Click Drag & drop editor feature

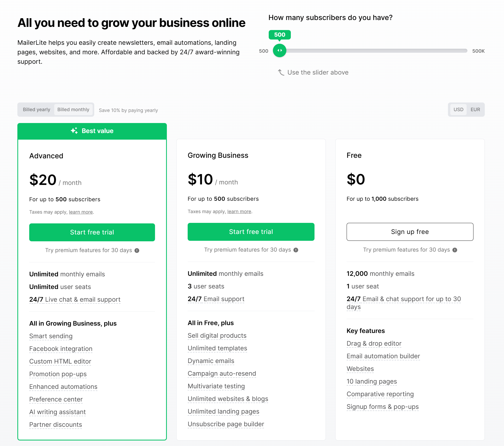[x=374, y=344]
